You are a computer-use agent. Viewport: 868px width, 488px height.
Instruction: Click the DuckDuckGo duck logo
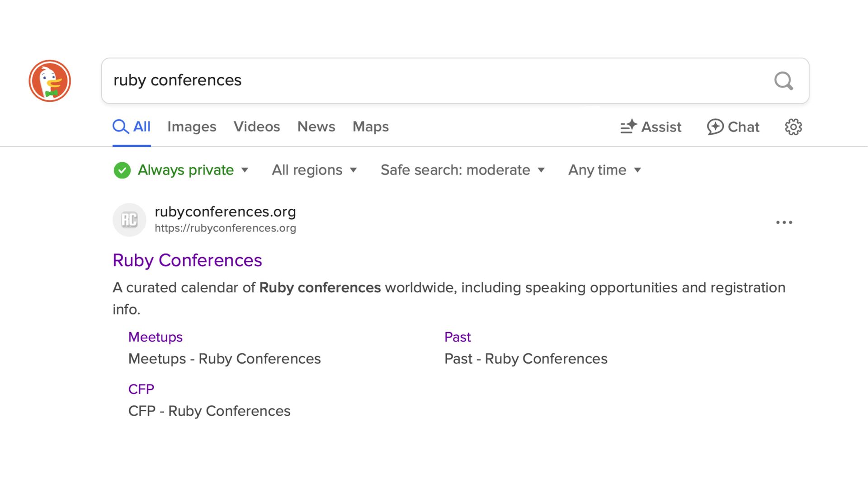pyautogui.click(x=50, y=81)
